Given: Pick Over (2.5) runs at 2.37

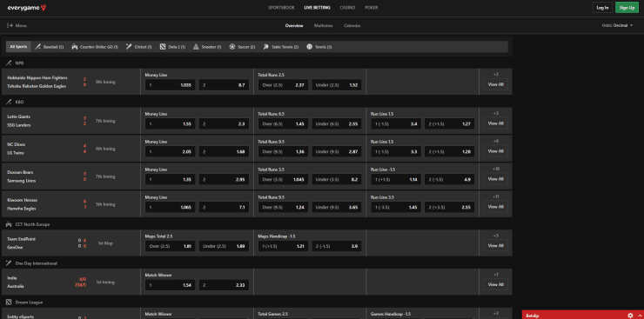Looking at the screenshot, I should (283, 85).
